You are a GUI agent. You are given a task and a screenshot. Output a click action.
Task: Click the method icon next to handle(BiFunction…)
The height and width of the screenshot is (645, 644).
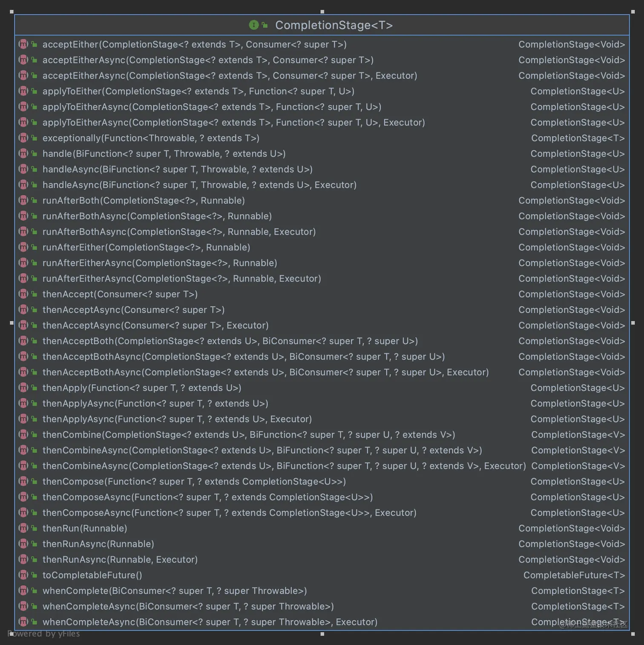[x=23, y=154]
